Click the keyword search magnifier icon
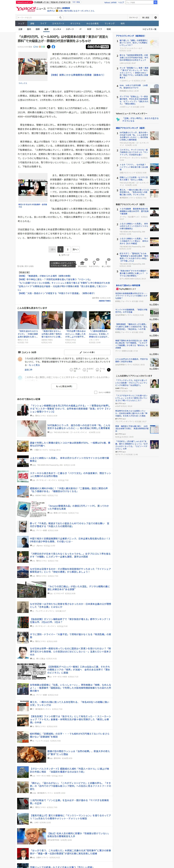The width and height of the screenshot is (174, 868). point(60,18)
